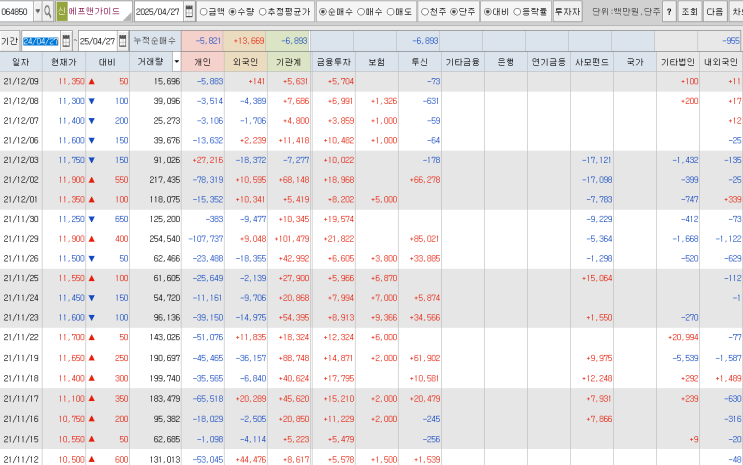Click the 은행 column header
Viewport: 743px width, 465px height.
coord(506,62)
